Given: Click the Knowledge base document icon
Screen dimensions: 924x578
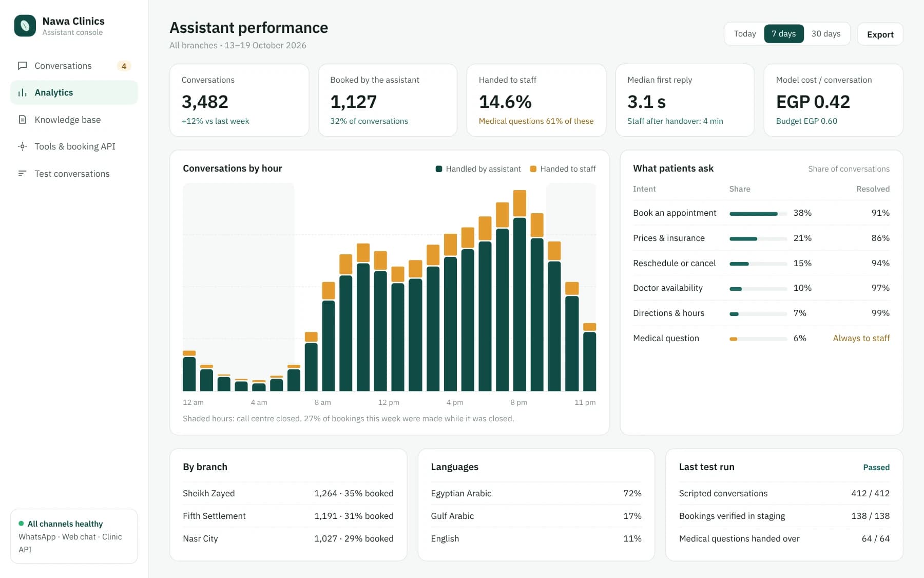Looking at the screenshot, I should click(22, 120).
